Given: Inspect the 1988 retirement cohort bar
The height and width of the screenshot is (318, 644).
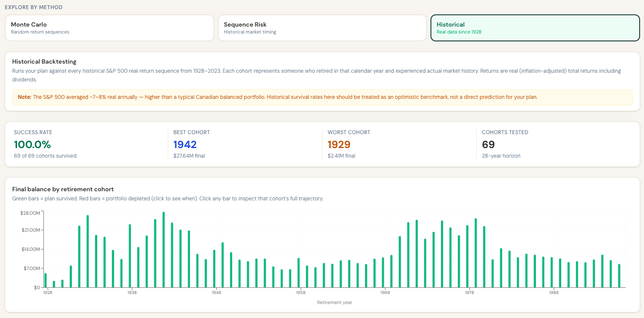Looking at the screenshot, I should click(x=552, y=272).
